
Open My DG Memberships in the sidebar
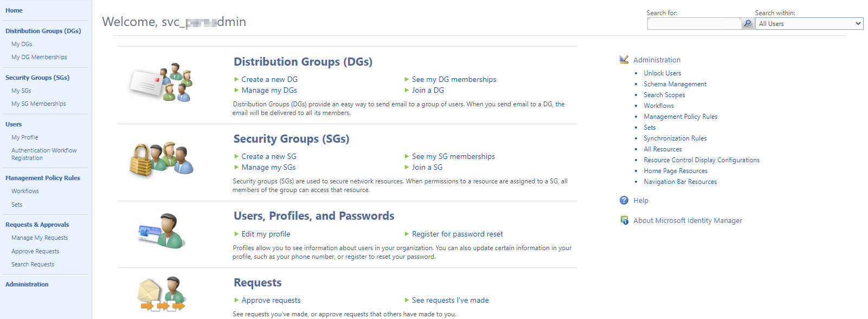coord(39,57)
